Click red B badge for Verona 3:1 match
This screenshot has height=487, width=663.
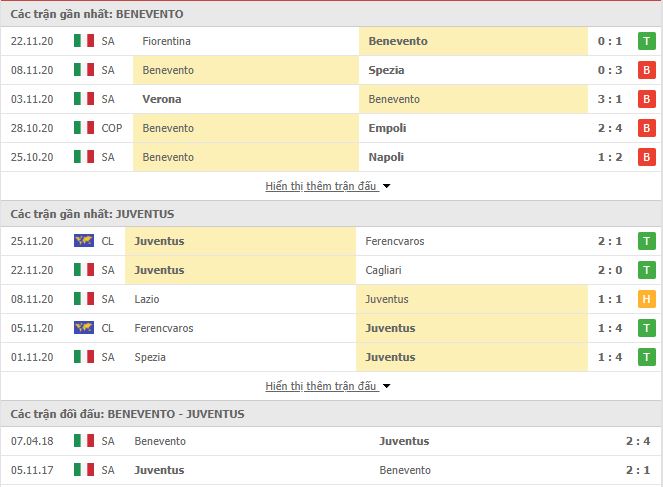coord(647,99)
